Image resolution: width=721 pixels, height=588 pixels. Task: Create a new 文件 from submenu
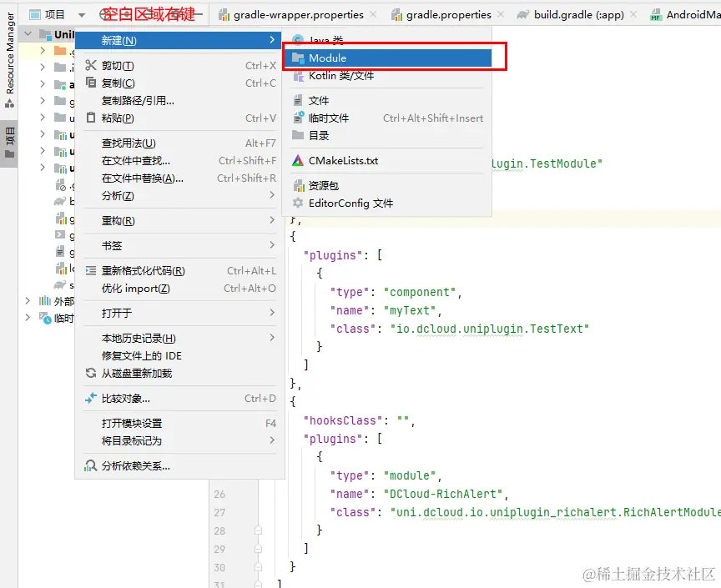(386, 101)
